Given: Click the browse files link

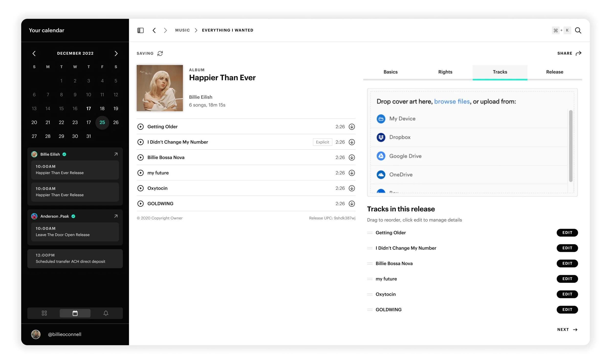Looking at the screenshot, I should (x=452, y=102).
